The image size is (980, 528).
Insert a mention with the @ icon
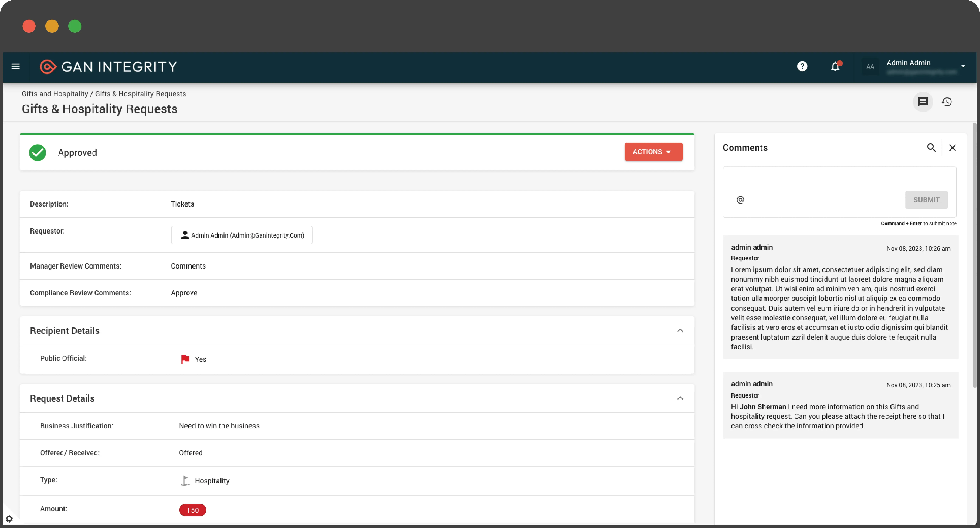click(x=740, y=200)
